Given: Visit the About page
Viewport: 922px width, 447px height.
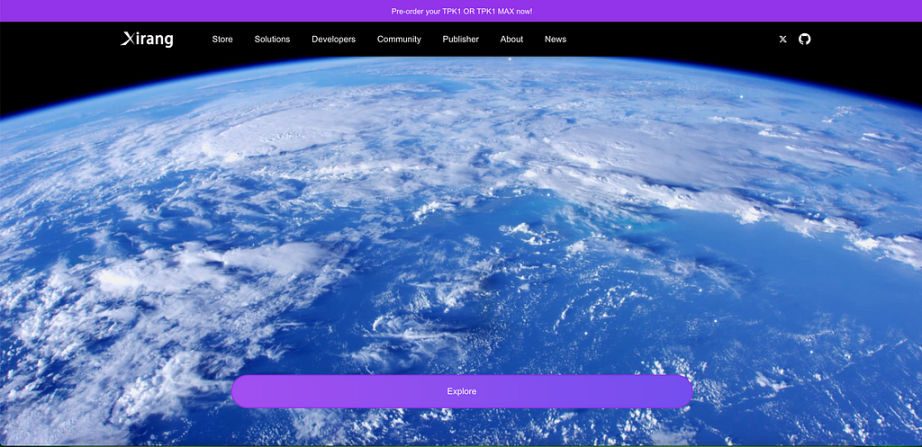Looking at the screenshot, I should coord(512,39).
